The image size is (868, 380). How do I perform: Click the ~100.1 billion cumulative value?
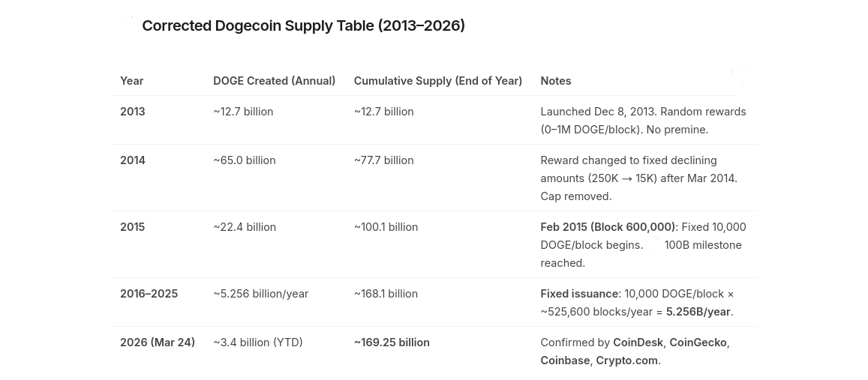click(x=386, y=227)
